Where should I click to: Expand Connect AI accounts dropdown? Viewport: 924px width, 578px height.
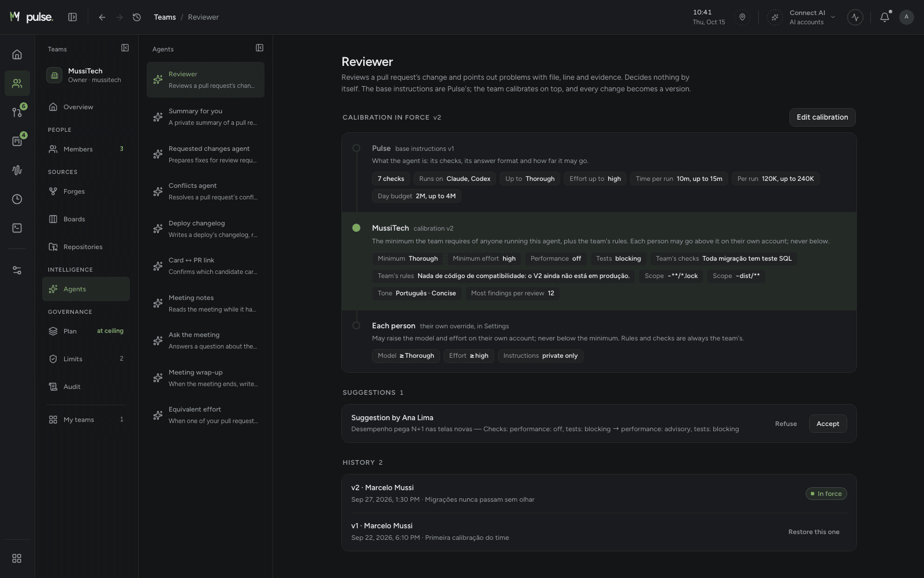pyautogui.click(x=802, y=17)
